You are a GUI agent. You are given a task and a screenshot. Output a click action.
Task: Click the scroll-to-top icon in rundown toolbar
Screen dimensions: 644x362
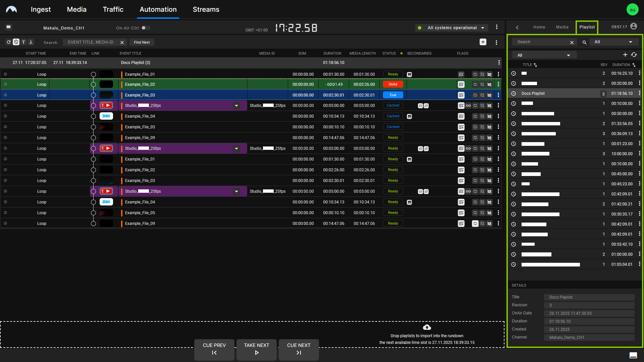point(23,42)
